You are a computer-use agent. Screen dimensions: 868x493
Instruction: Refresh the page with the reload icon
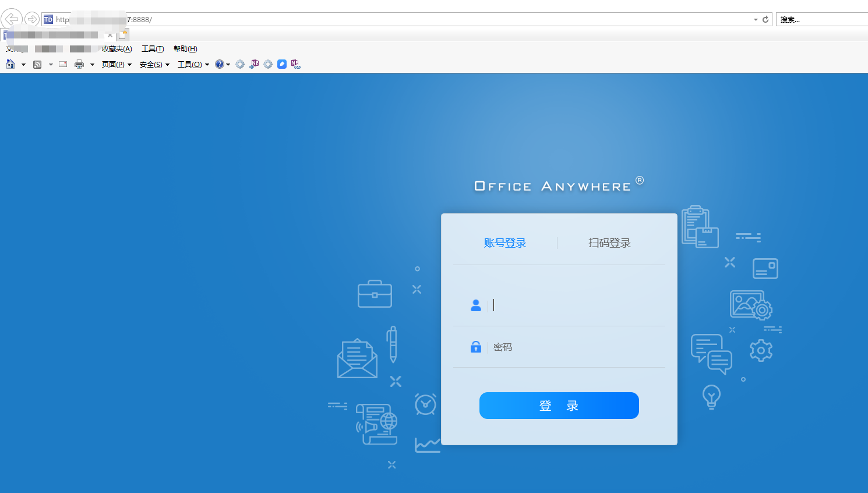(765, 19)
